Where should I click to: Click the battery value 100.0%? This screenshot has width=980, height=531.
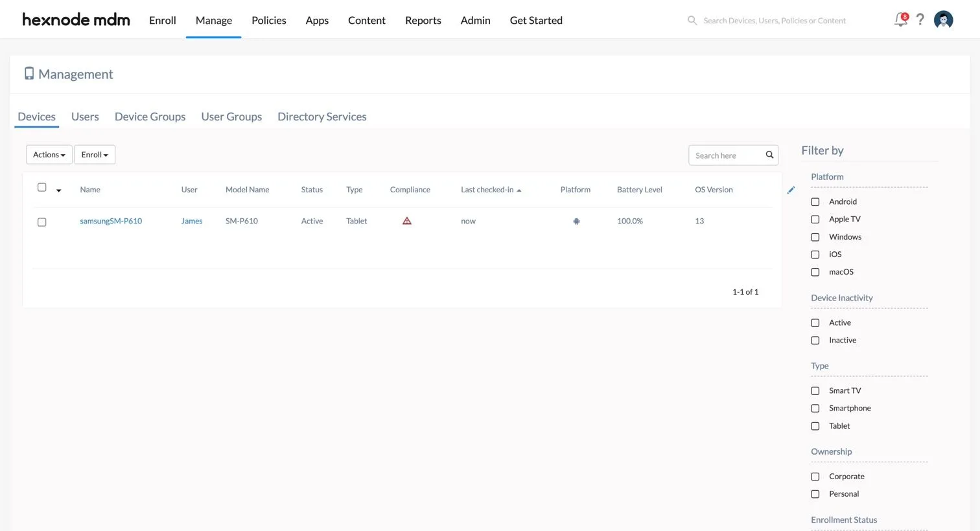(x=630, y=221)
